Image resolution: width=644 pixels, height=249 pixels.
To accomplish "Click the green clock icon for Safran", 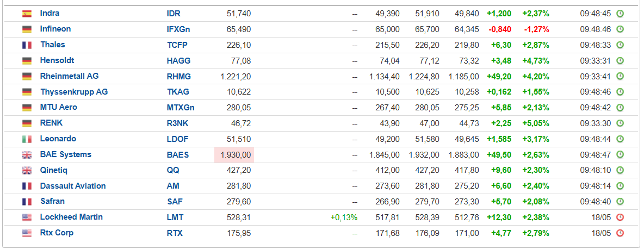I will pos(620,201).
